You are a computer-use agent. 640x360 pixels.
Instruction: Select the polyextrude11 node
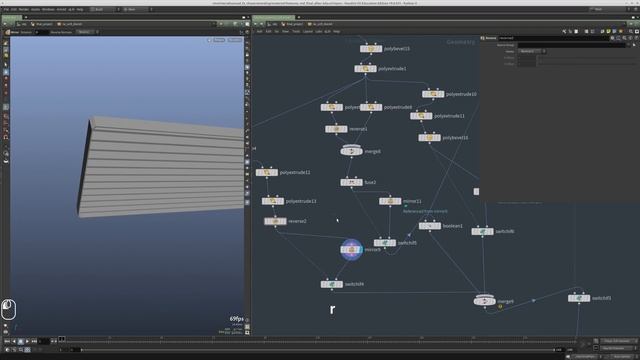pyautogui.click(x=421, y=116)
